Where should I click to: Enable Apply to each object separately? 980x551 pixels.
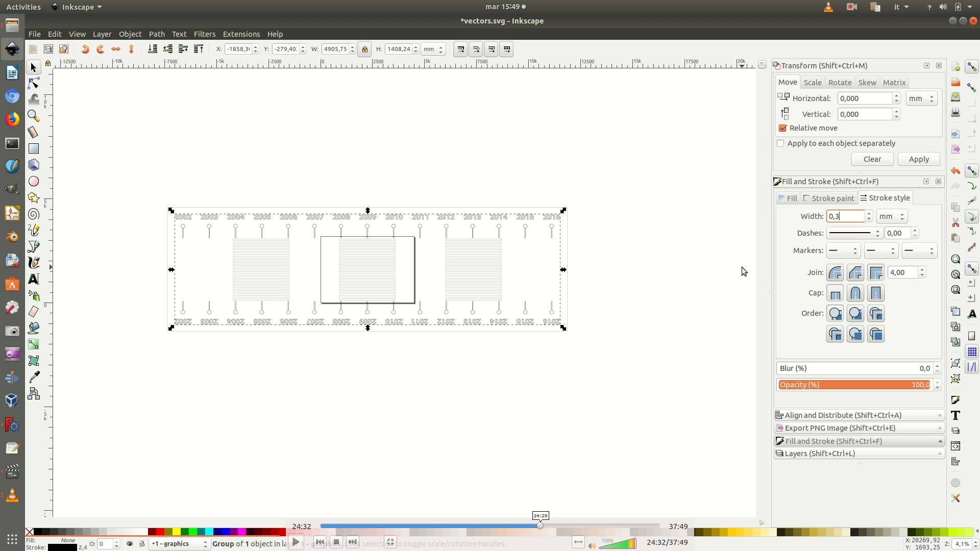[780, 143]
